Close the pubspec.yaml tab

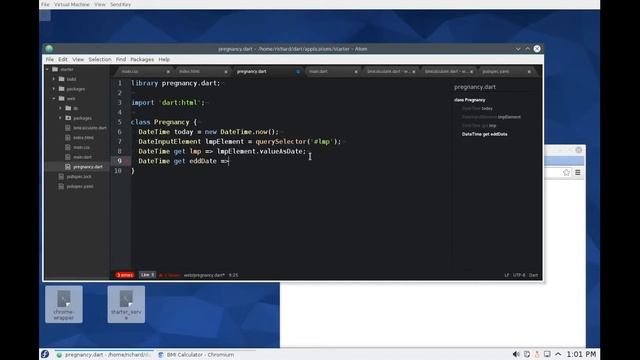(x=529, y=72)
